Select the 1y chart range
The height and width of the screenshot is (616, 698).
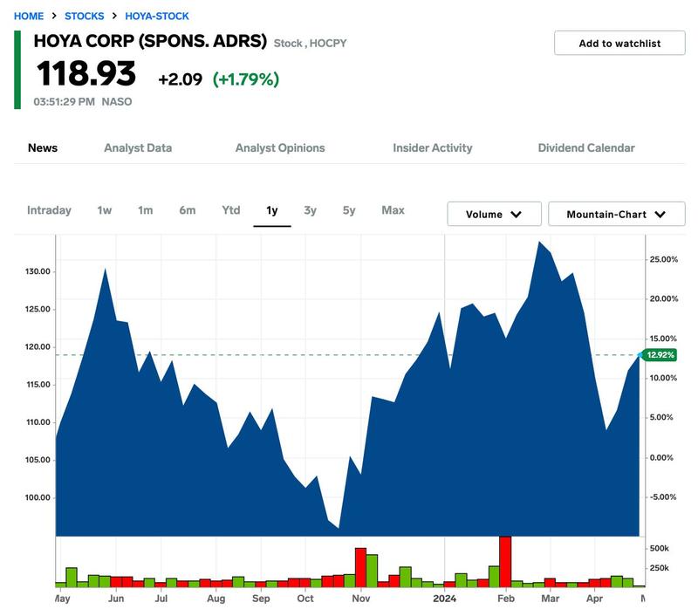point(272,210)
